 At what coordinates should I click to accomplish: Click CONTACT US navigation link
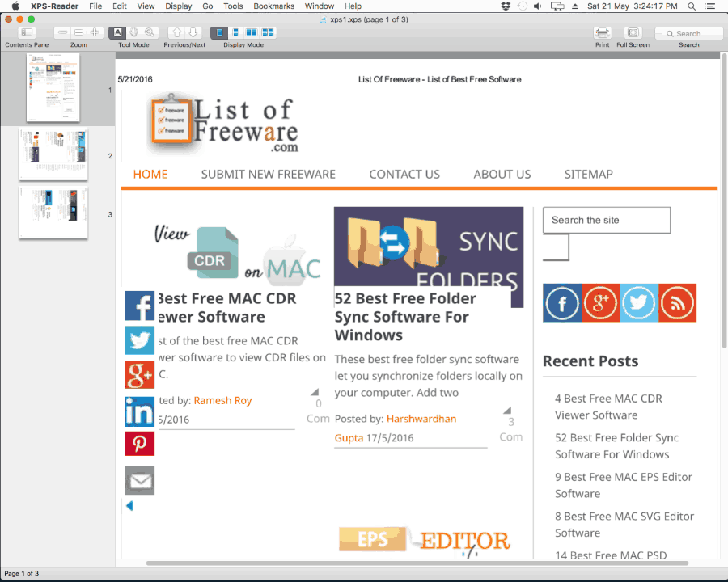404,174
